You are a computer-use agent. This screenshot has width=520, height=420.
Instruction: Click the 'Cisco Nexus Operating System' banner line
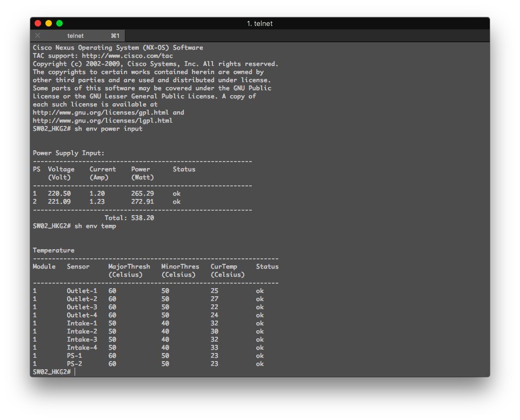(118, 48)
